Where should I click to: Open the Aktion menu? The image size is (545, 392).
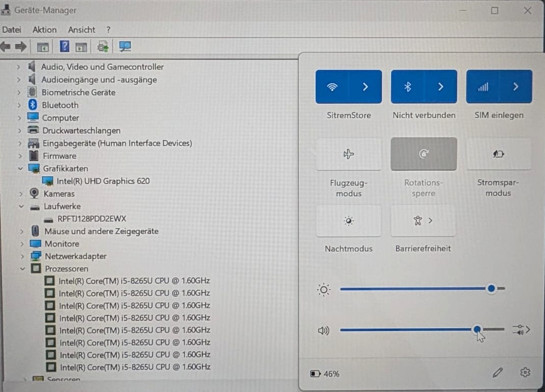click(44, 30)
